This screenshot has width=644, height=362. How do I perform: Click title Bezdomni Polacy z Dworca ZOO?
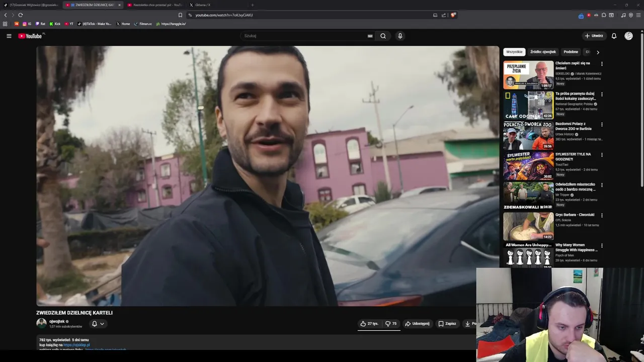(x=574, y=126)
